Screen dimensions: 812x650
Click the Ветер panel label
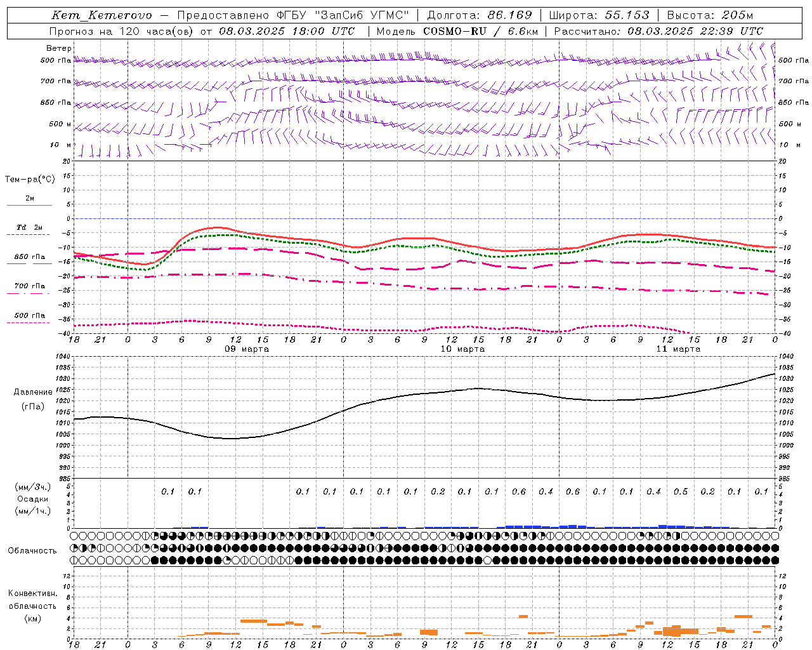tap(59, 48)
